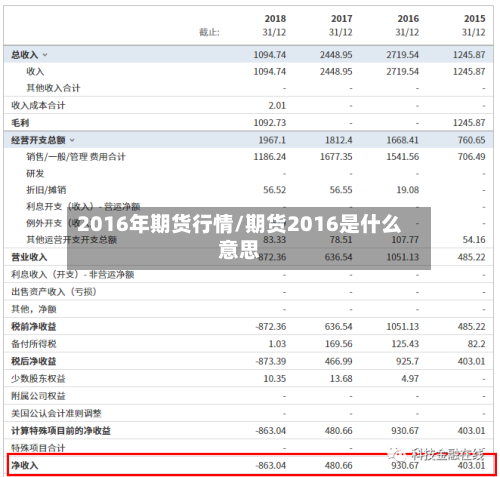
Task: Click 税前净收益 2018 value -872.36
Action: tap(271, 327)
